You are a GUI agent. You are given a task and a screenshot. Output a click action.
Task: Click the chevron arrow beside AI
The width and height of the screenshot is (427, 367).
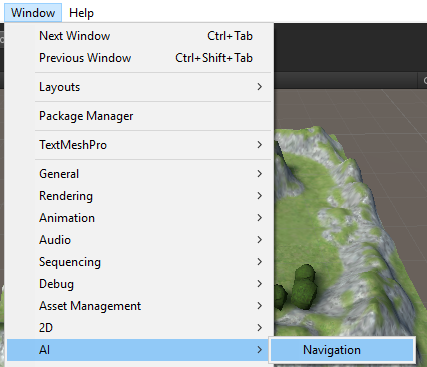(x=260, y=350)
